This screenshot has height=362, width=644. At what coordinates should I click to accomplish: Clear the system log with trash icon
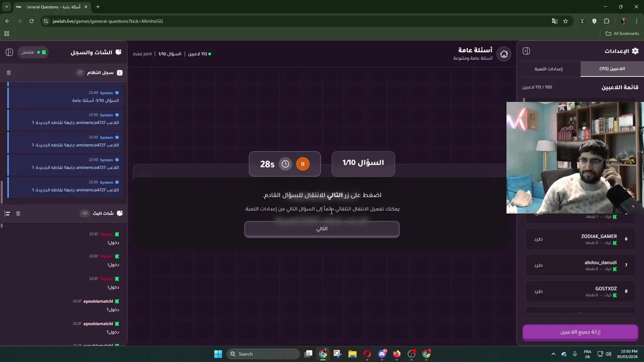click(9, 73)
